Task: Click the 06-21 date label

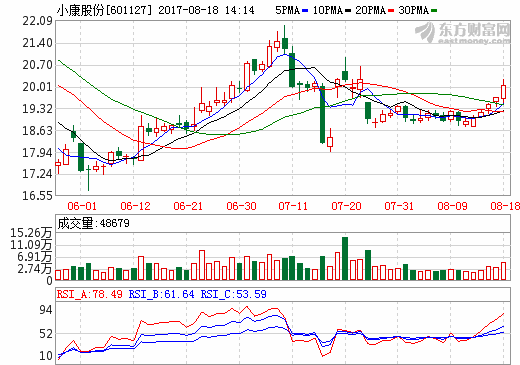Action: 188,206
